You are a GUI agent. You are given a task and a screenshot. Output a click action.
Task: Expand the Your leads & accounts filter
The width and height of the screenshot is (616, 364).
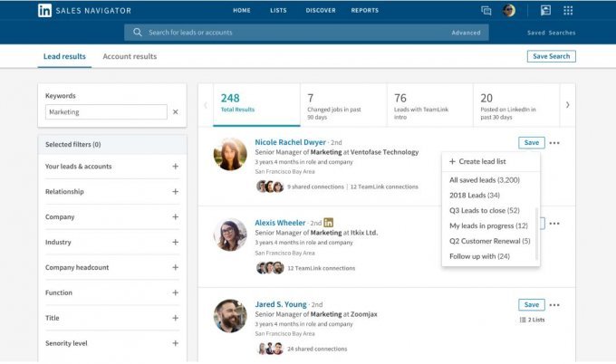[x=175, y=167]
